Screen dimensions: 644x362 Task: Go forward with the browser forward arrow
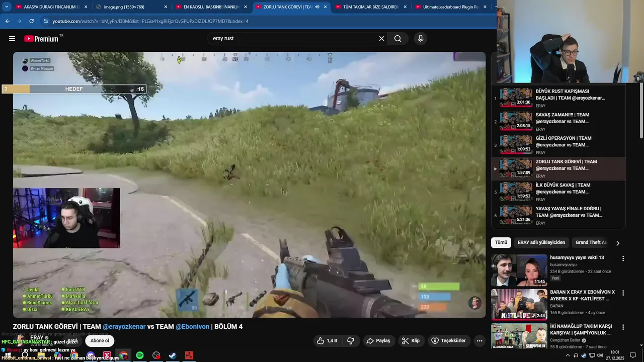[19, 21]
